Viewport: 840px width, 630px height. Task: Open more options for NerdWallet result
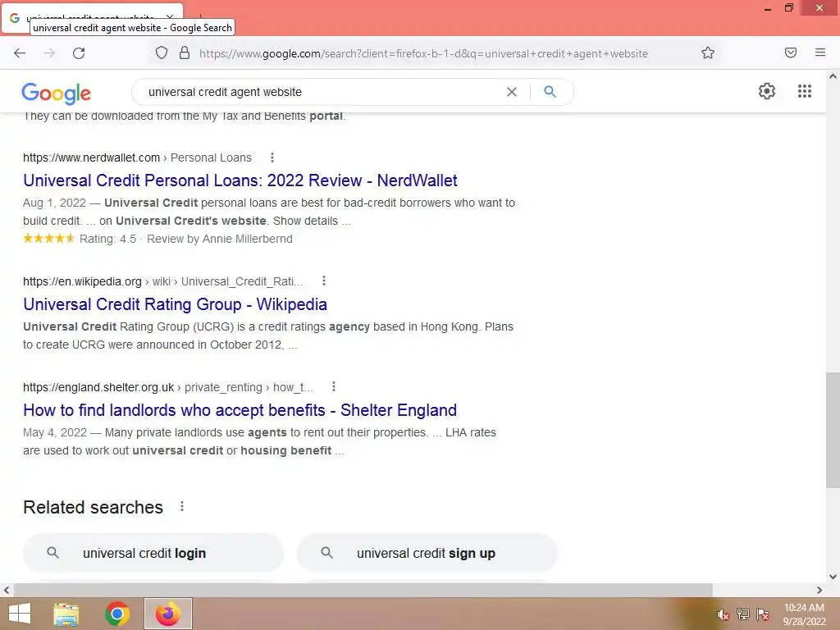coord(272,157)
